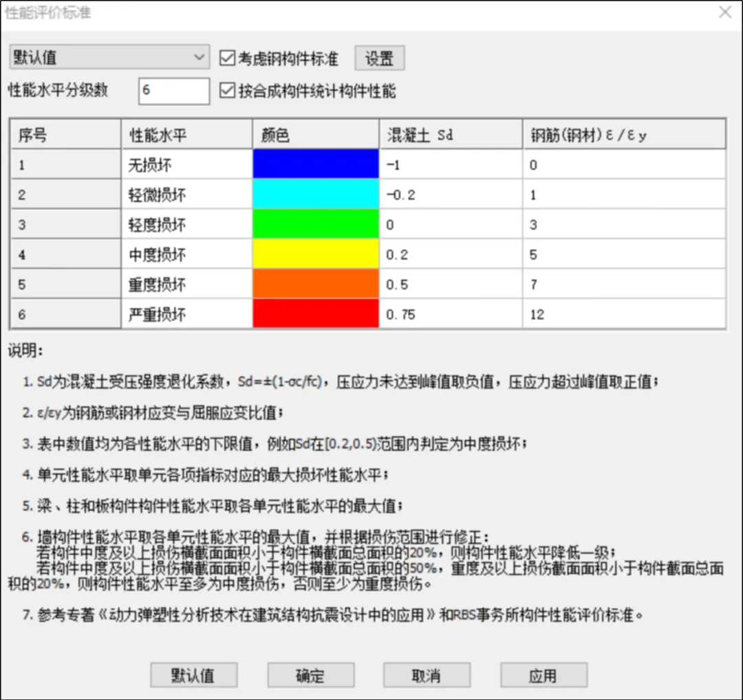Close the 性能评价标准 dialog
Image resolution: width=743 pixels, height=700 pixels.
coord(725,12)
